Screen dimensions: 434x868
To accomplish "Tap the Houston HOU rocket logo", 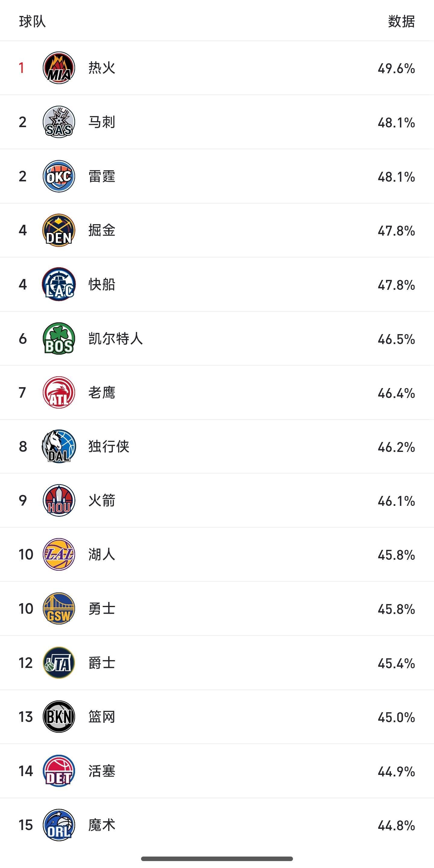I will (x=59, y=500).
